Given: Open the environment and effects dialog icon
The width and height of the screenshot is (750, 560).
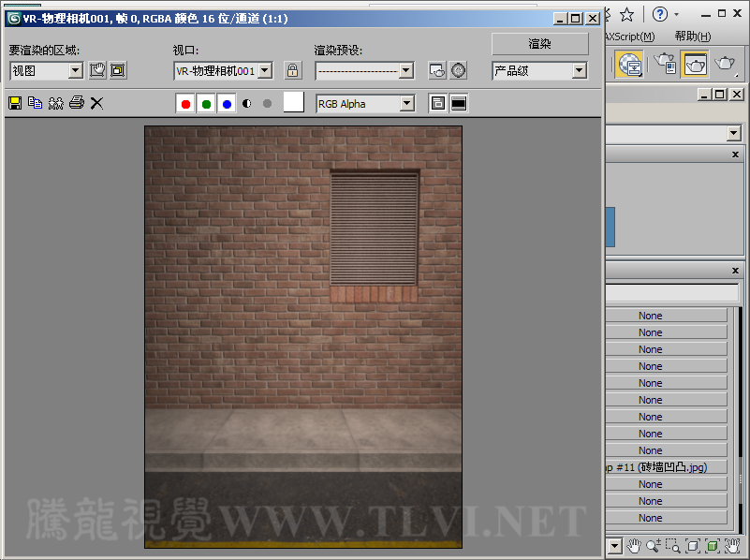Looking at the screenshot, I should click(x=458, y=70).
